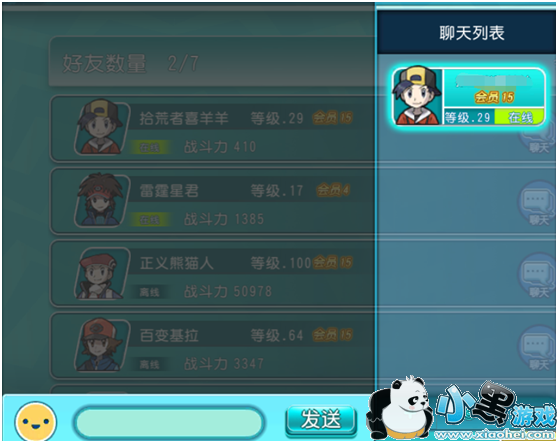
Task: Open the smiley emoji picker
Action: coord(36,422)
